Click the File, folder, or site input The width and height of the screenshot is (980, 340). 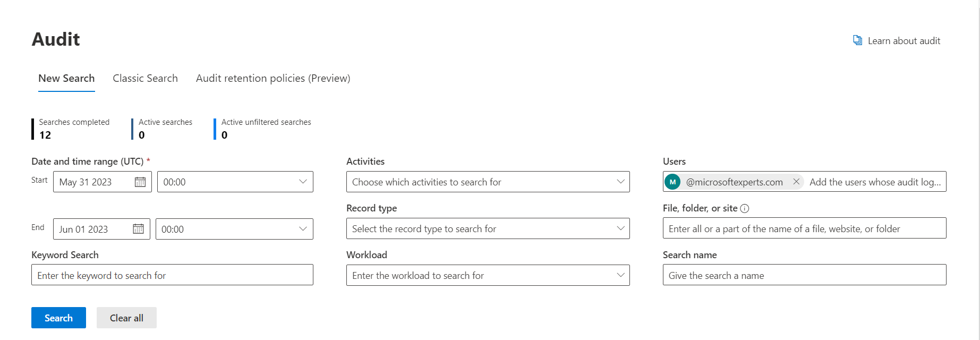pos(804,228)
